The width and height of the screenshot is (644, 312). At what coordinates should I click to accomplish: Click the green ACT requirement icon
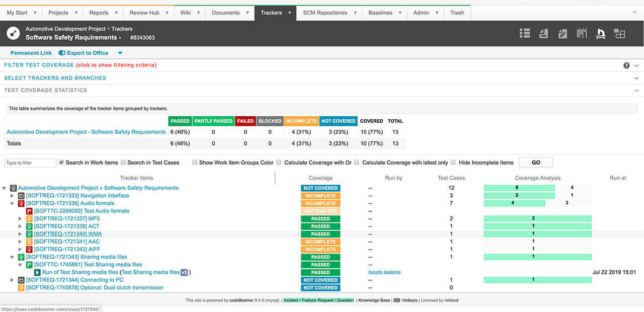click(30, 226)
